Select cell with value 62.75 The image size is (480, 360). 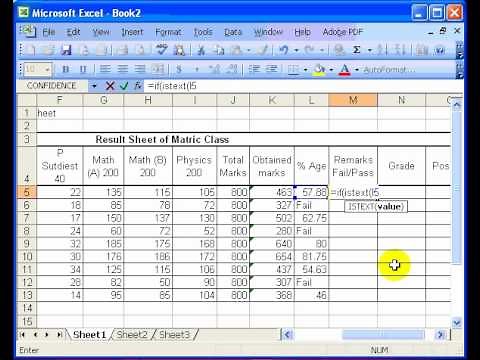[311, 218]
